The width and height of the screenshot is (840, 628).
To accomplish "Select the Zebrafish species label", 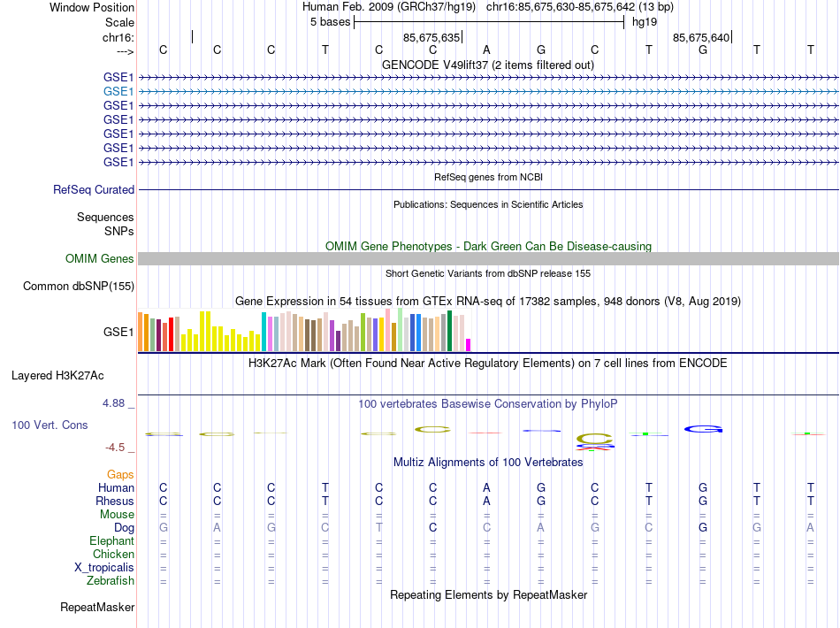I will coord(111,580).
